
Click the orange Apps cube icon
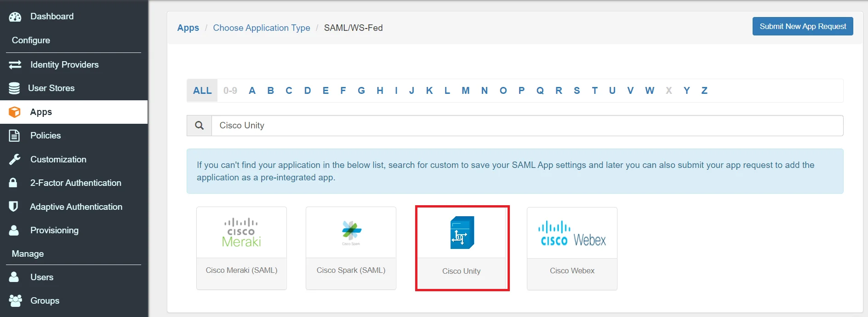coord(15,112)
